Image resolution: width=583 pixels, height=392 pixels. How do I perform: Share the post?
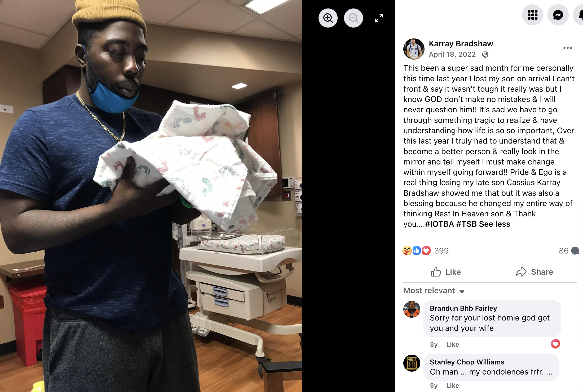(534, 272)
